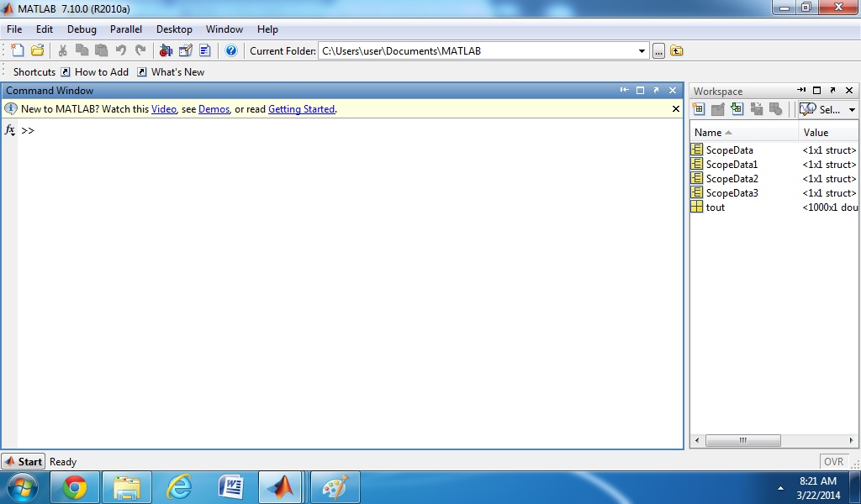Image resolution: width=861 pixels, height=504 pixels.
Task: Maximize the Command Window panel
Action: pos(640,90)
